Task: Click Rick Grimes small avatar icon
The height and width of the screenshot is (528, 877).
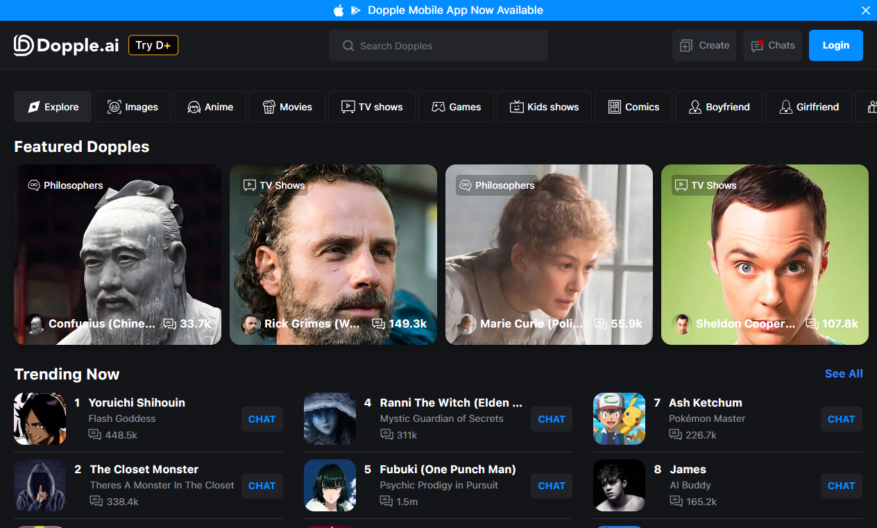Action: tap(251, 324)
